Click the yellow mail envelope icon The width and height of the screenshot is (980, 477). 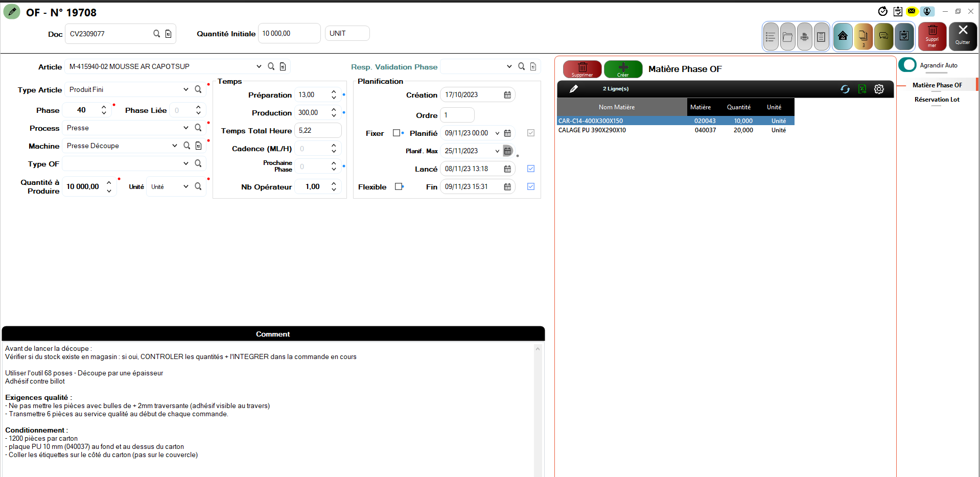coord(912,11)
